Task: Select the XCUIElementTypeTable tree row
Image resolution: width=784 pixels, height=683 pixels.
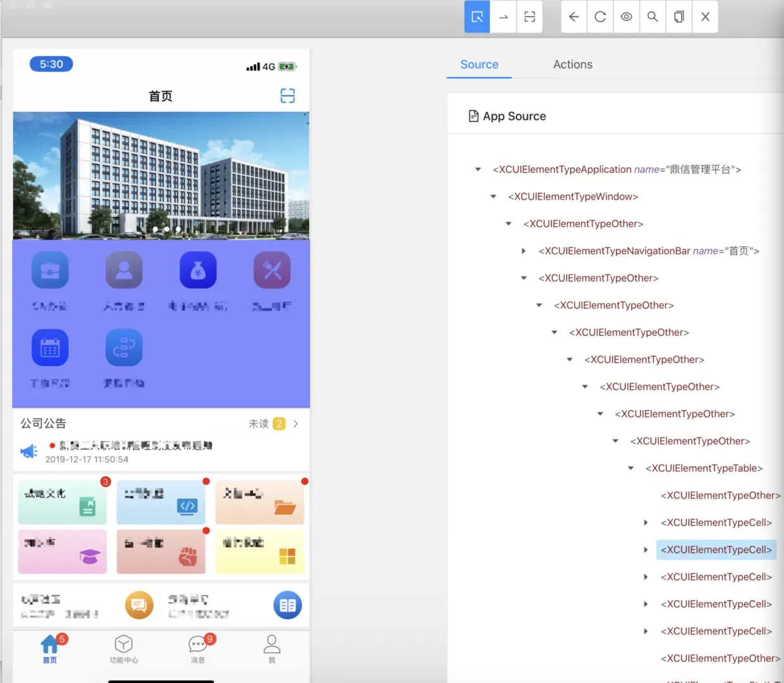Action: (704, 469)
